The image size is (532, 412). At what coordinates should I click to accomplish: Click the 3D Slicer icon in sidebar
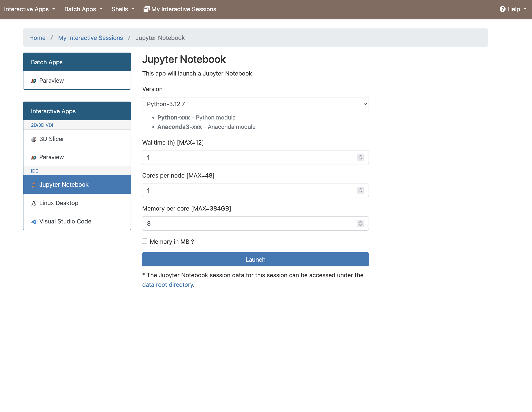34,139
